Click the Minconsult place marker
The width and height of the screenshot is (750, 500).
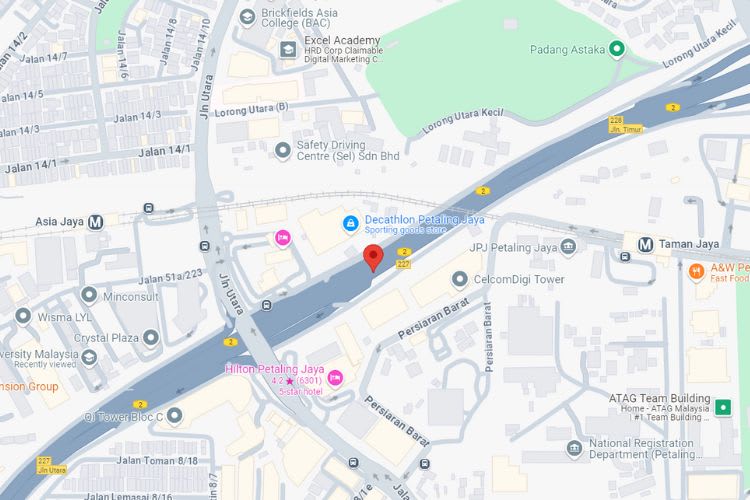click(x=89, y=295)
